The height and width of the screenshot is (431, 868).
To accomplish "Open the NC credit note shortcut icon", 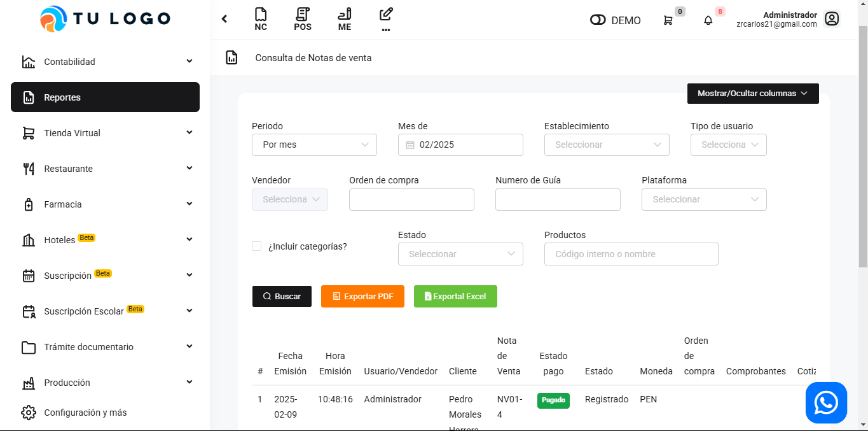I will click(x=260, y=18).
